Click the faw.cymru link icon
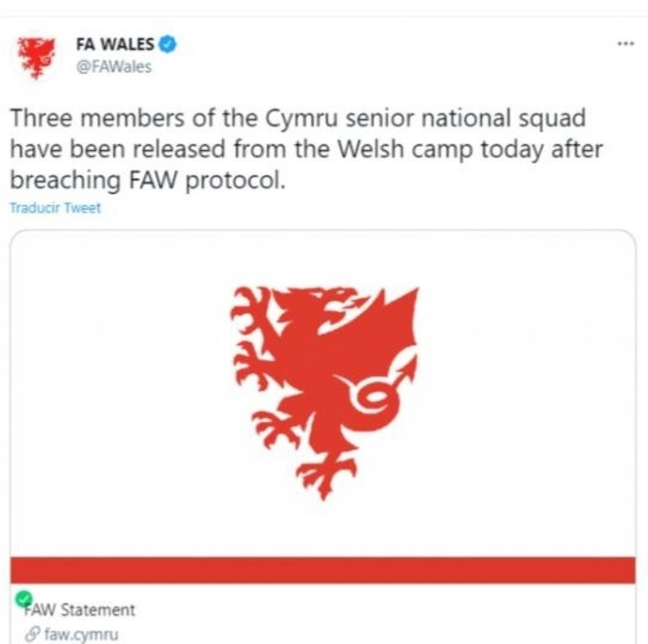Image resolution: width=648 pixels, height=644 pixels. click(33, 634)
